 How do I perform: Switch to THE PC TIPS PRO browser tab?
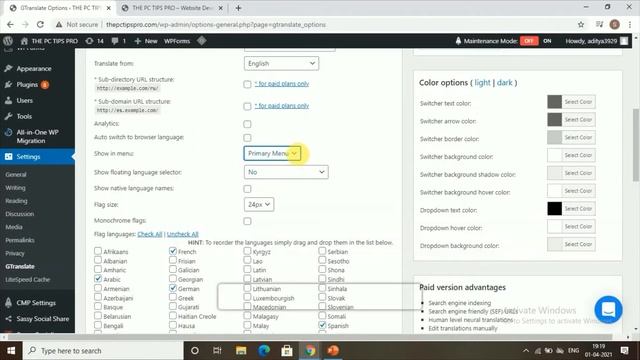tap(173, 8)
